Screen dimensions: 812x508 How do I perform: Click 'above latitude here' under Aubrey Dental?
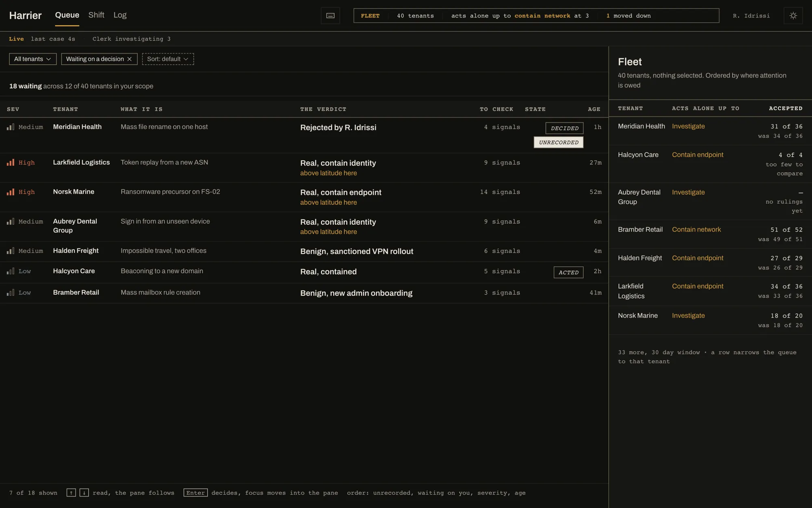328,232
